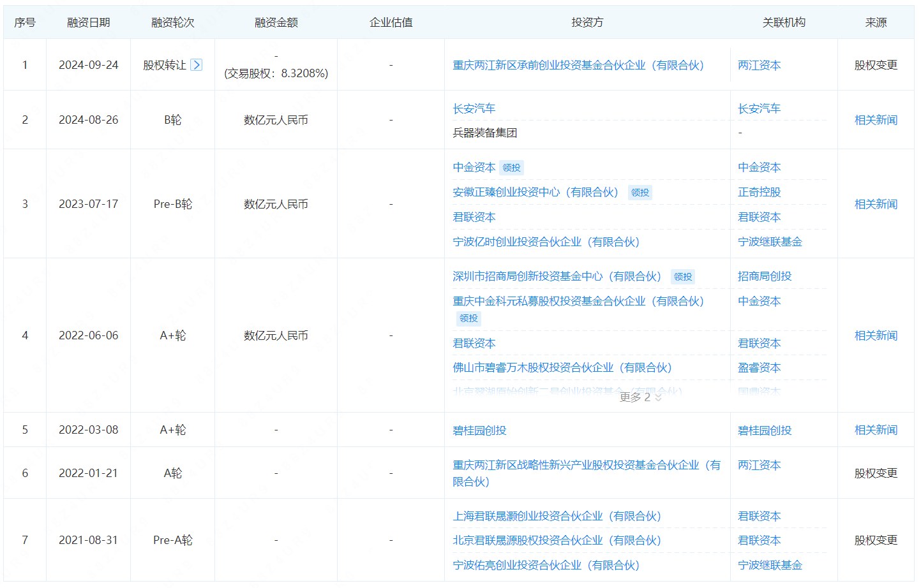This screenshot has width=921, height=588.
Task: Open 碧桂园创投 in the 投资方 column
Action: pyautogui.click(x=479, y=430)
